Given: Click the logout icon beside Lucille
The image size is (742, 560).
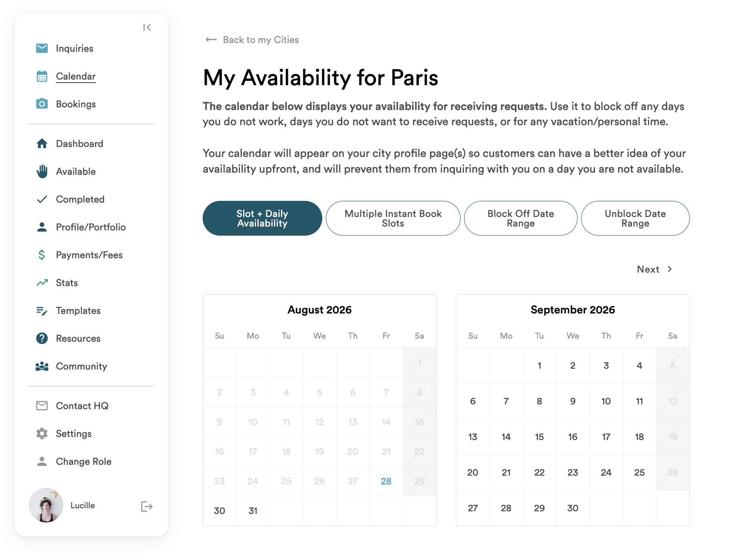Looking at the screenshot, I should tap(147, 506).
